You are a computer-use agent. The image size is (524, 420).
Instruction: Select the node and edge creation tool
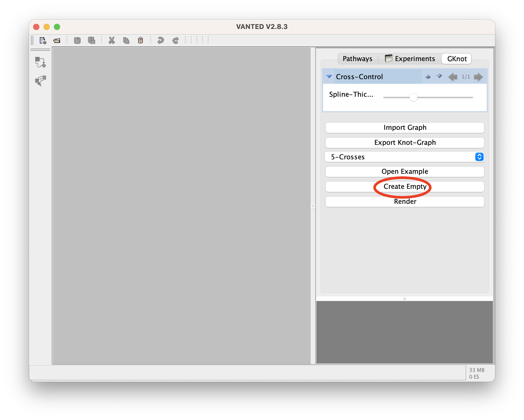(40, 62)
